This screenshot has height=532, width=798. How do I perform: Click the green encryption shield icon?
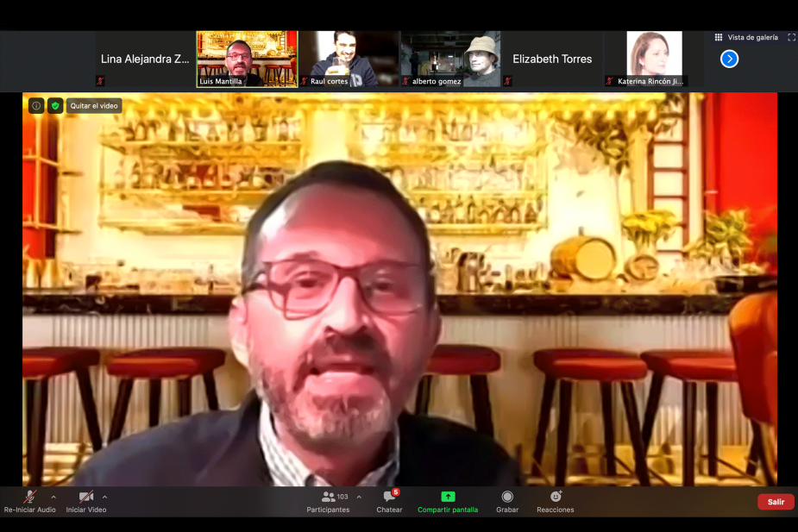[55, 106]
